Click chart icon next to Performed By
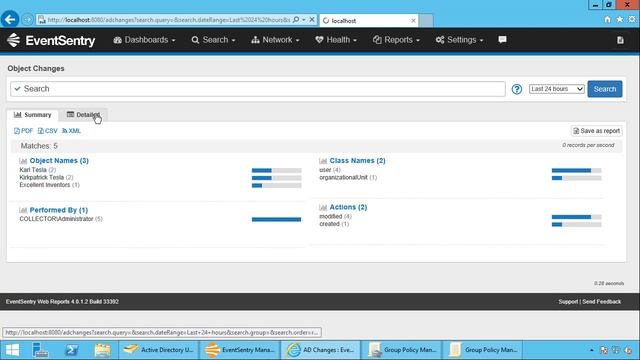The width and height of the screenshot is (640, 360). click(x=23, y=211)
